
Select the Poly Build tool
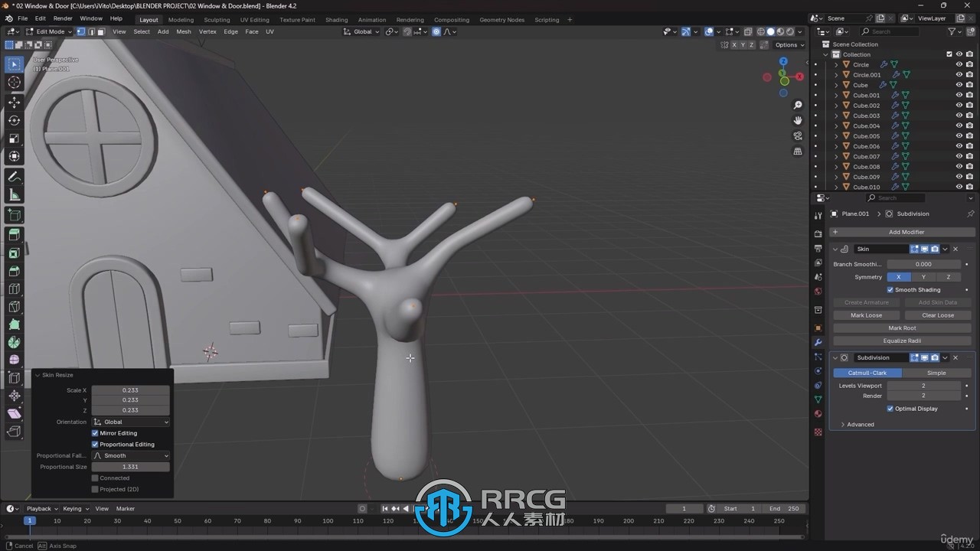[14, 324]
